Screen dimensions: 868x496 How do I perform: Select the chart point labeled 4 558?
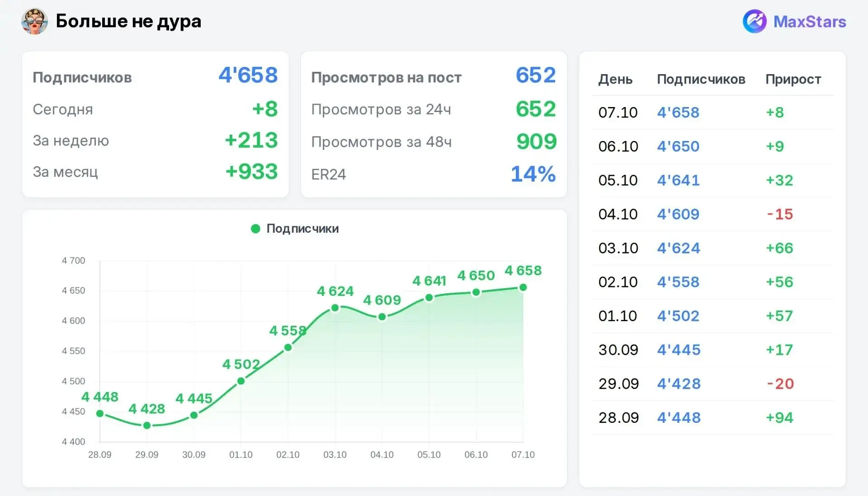coord(288,347)
